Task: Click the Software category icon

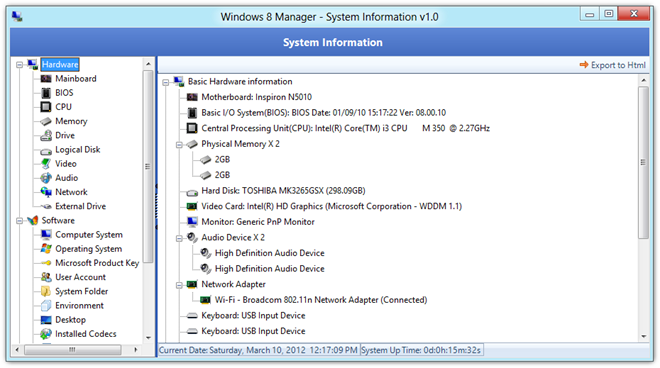Action: [x=32, y=221]
